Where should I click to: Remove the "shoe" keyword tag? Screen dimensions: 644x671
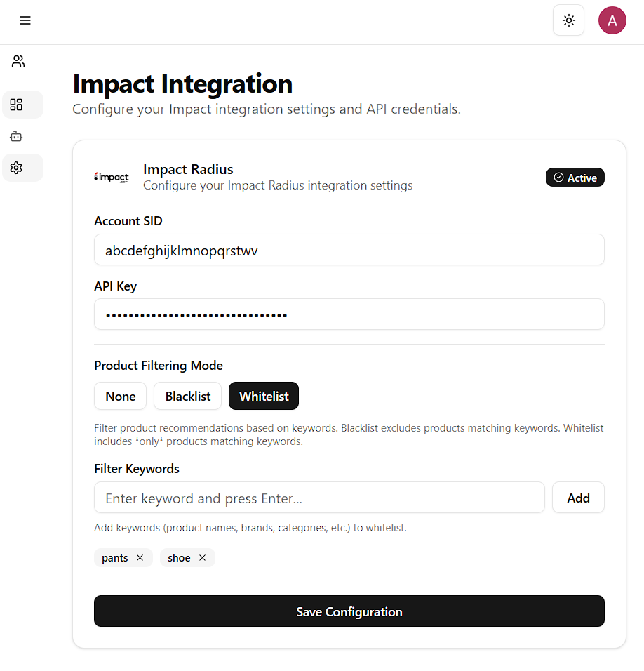point(202,558)
